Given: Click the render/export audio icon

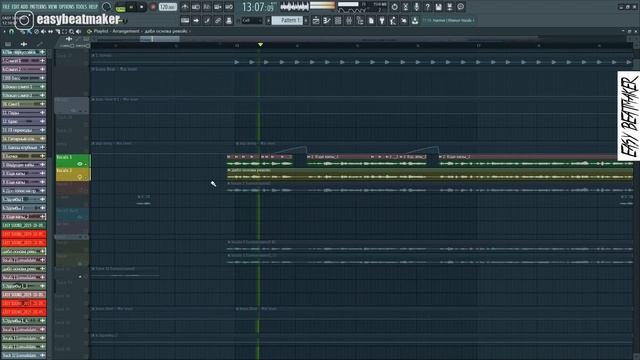Looking at the screenshot, I should (x=449, y=7).
